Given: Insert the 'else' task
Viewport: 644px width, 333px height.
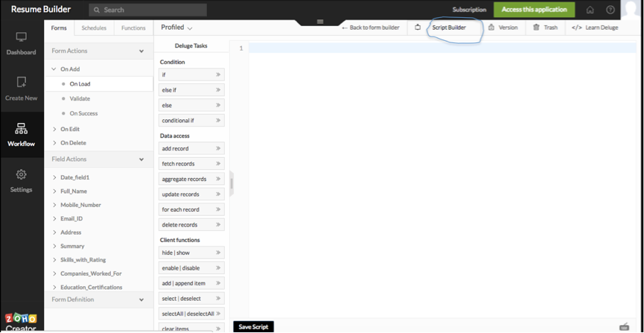Looking at the screenshot, I should (x=191, y=105).
